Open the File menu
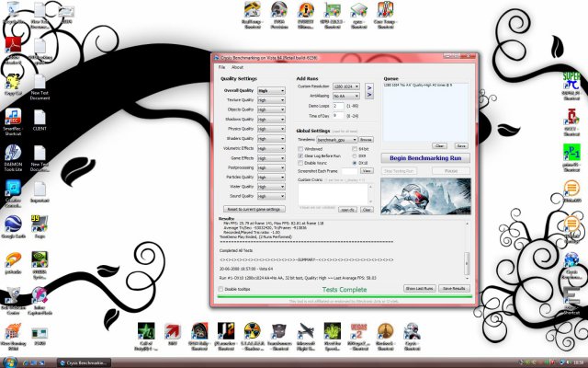Image resolution: width=588 pixels, height=368 pixels. (222, 67)
